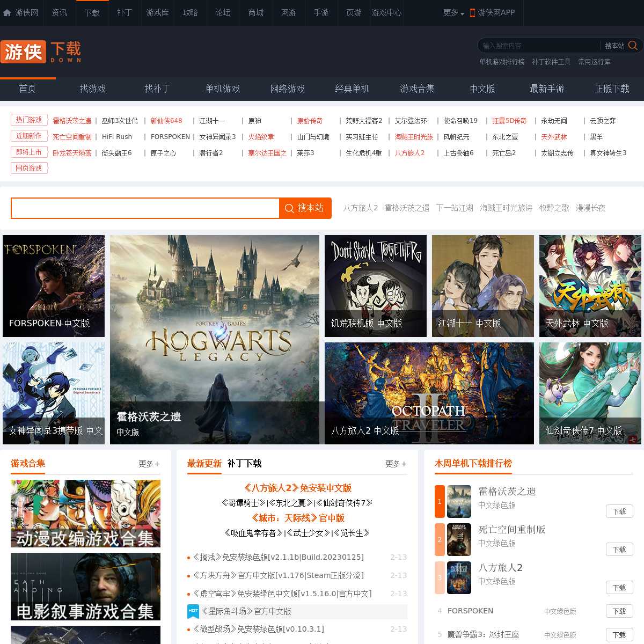Open 资讯 in the top navigation bar

pyautogui.click(x=59, y=13)
